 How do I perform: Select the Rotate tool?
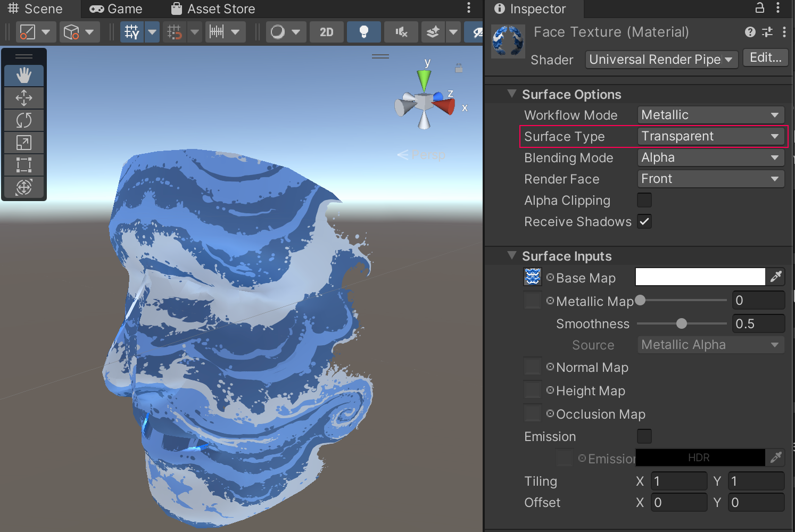pos(24,120)
